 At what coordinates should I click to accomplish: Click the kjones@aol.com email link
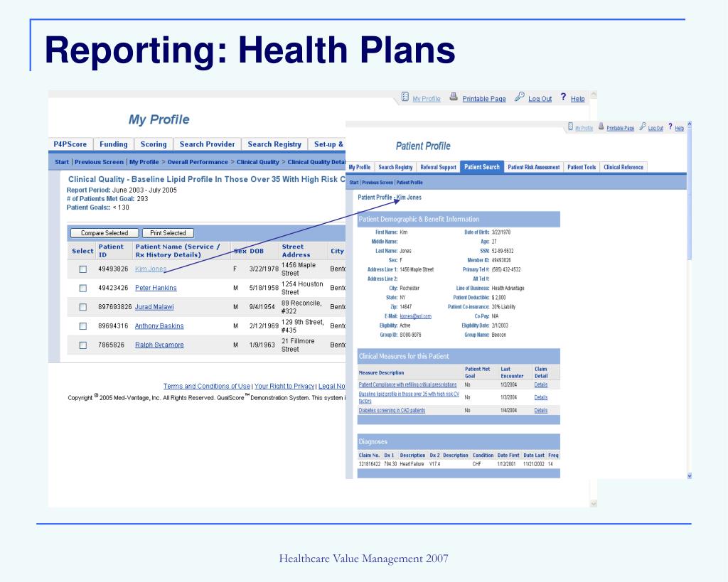click(415, 316)
